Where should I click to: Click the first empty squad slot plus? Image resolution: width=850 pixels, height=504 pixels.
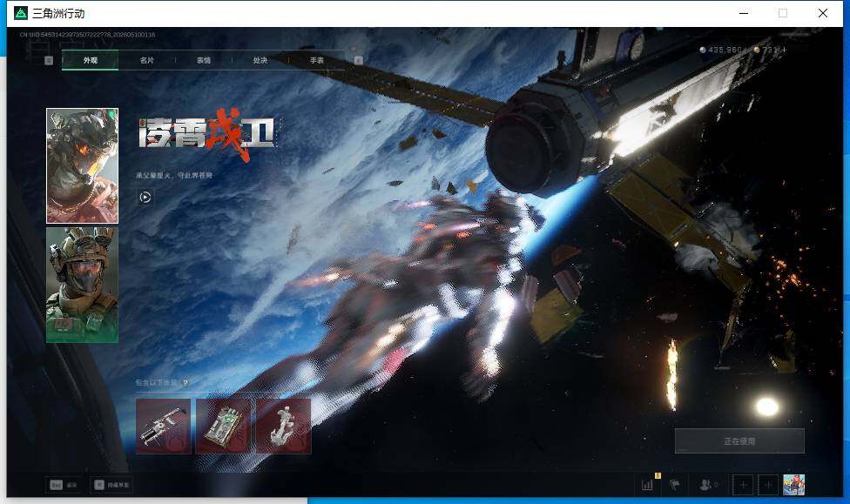point(743,485)
